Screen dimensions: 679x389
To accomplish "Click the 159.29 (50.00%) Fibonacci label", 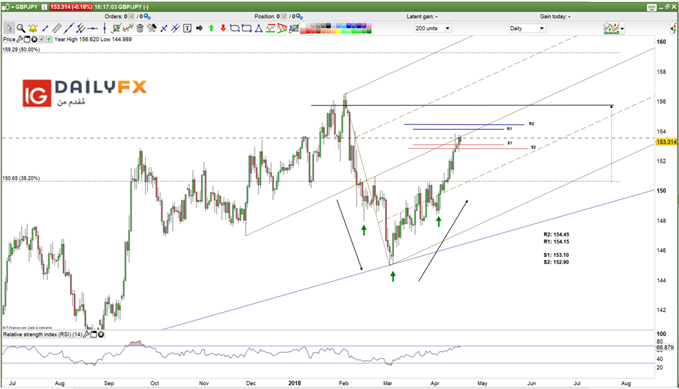I will tap(21, 50).
